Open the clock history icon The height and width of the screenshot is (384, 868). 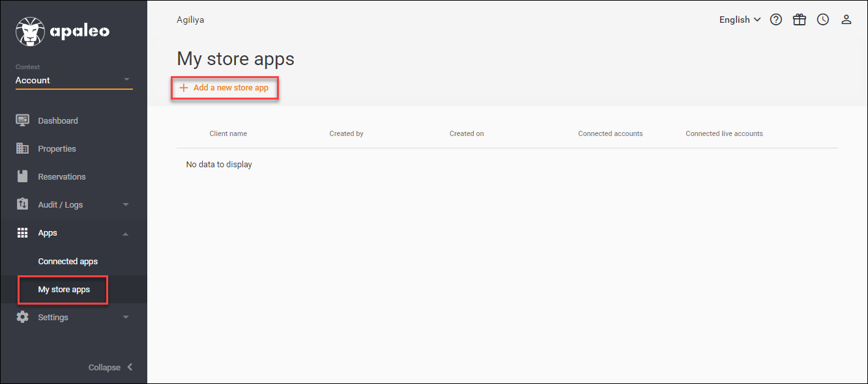[823, 20]
